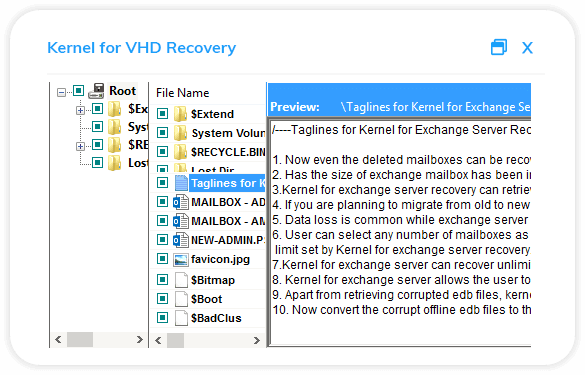Select the MAILBOX - AD file name

pos(228,202)
